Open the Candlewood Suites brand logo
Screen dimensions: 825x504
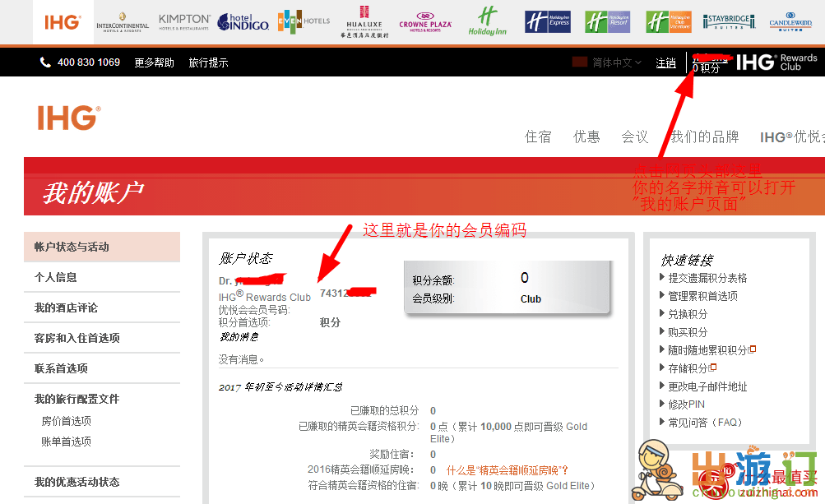click(x=790, y=22)
